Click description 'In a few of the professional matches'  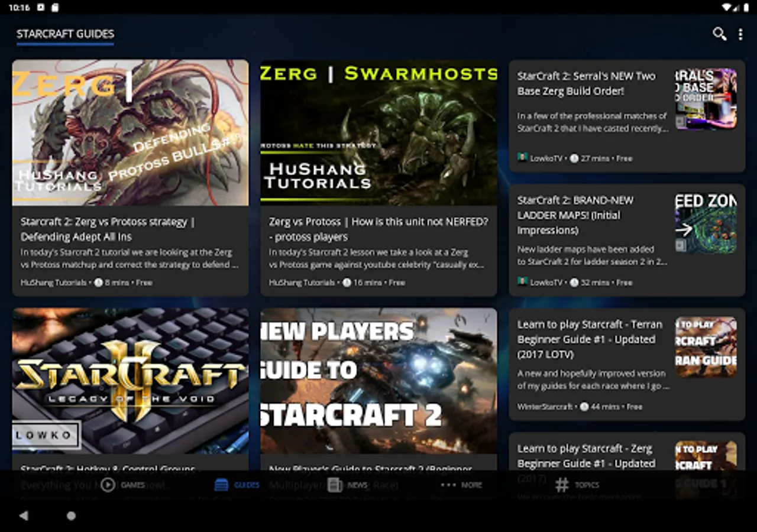[x=593, y=122]
